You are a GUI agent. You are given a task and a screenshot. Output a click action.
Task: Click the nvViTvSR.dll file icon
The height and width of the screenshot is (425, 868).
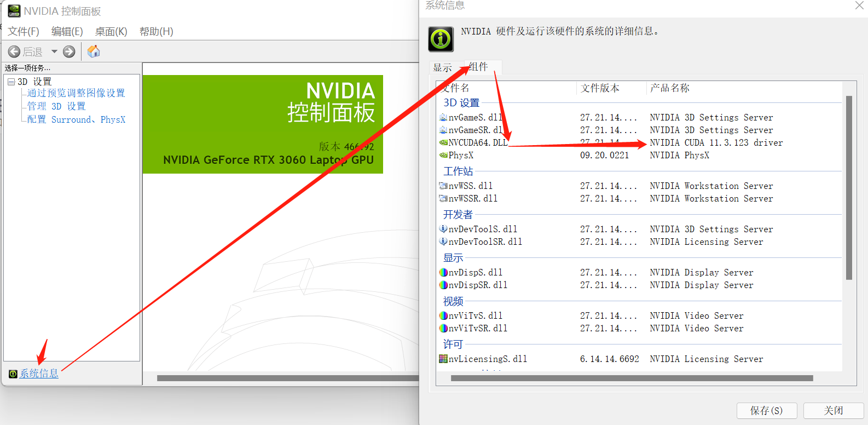(443, 328)
